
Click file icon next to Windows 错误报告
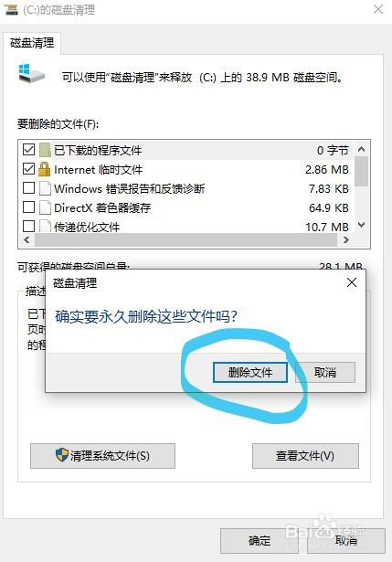pyautogui.click(x=45, y=188)
